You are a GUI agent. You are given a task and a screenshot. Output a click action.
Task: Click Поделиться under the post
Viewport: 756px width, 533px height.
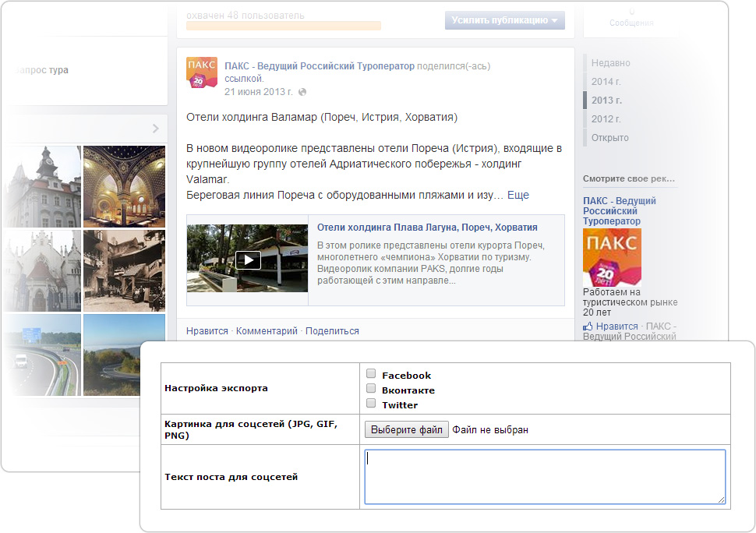(x=332, y=331)
